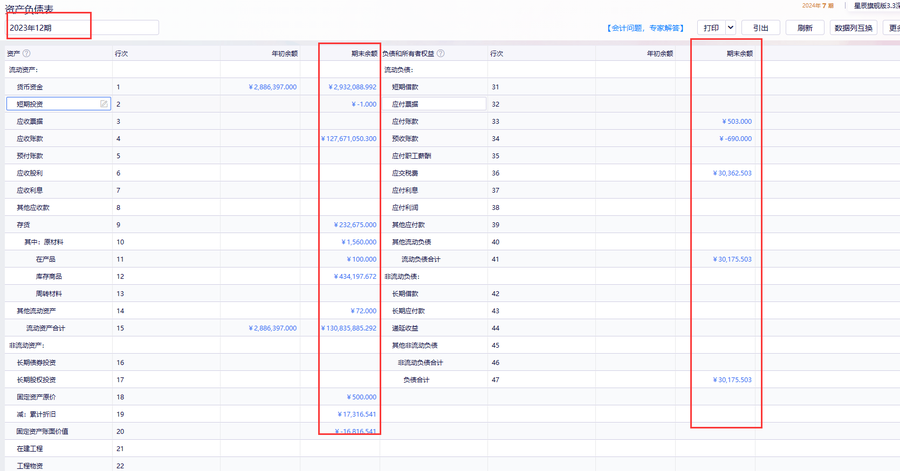This screenshot has width=900, height=471.
Task: Open help icon beside 负债和所有者权益 header
Action: 440,53
